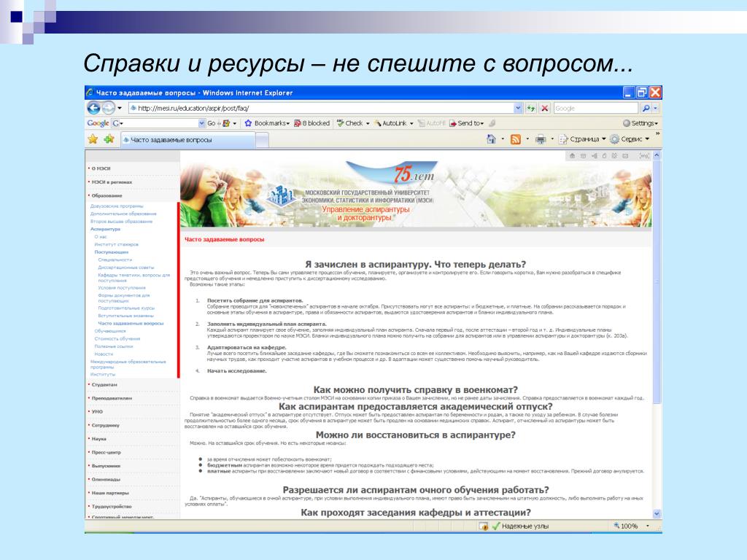Stop loading with the red X button
The image size is (747, 560).
(x=544, y=109)
